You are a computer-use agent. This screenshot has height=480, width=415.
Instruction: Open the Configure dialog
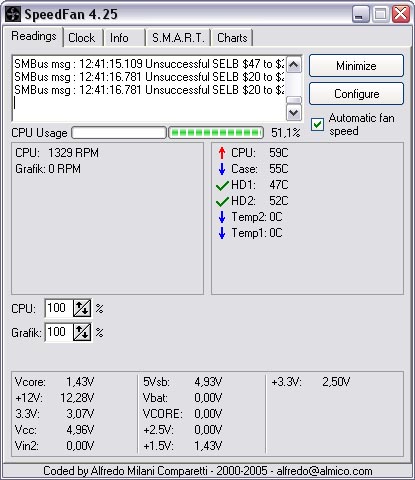(x=356, y=94)
